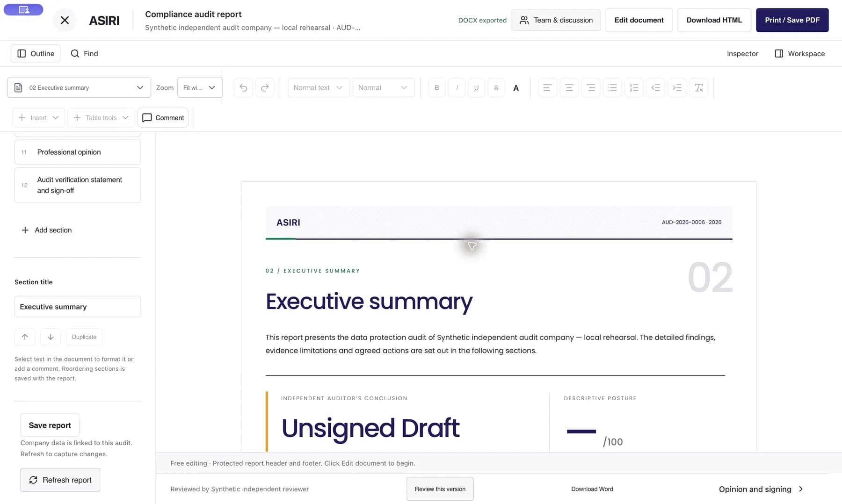
Task: Align text to the left
Action: coord(547,87)
